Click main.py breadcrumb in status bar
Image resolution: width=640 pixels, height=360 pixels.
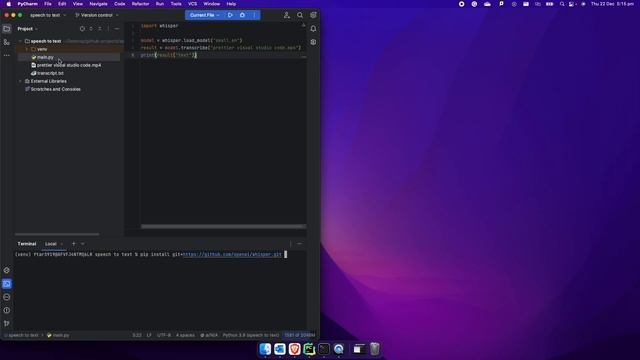tap(58, 335)
